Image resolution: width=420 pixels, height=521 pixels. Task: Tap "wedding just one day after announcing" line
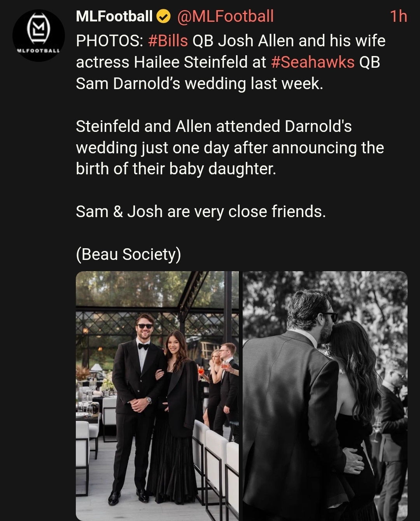coord(230,148)
